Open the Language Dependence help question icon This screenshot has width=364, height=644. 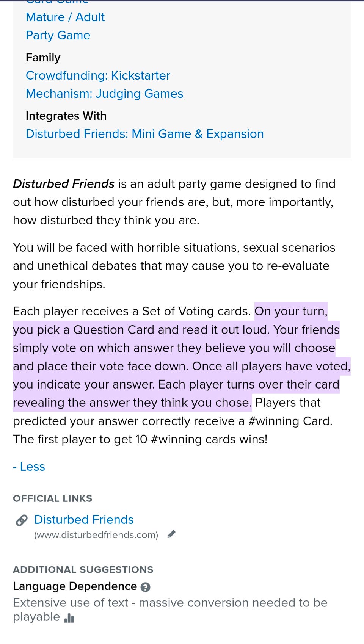145,587
